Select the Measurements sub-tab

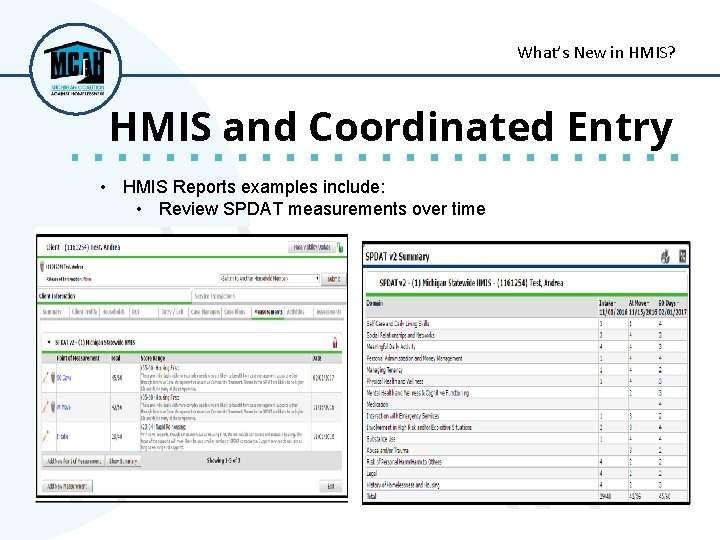pyautogui.click(x=268, y=312)
